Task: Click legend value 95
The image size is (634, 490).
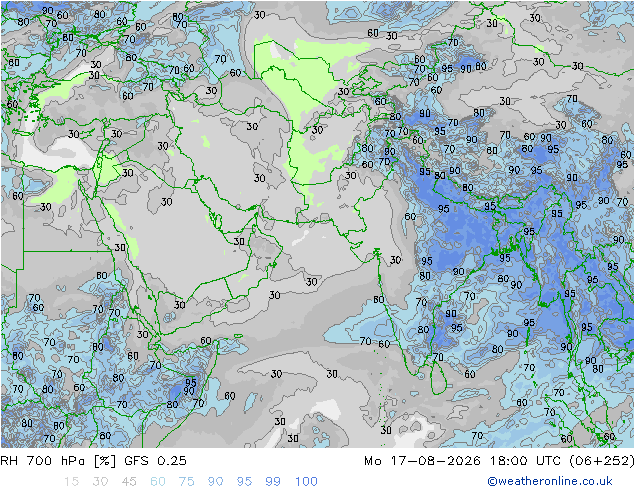Action: pyautogui.click(x=244, y=481)
